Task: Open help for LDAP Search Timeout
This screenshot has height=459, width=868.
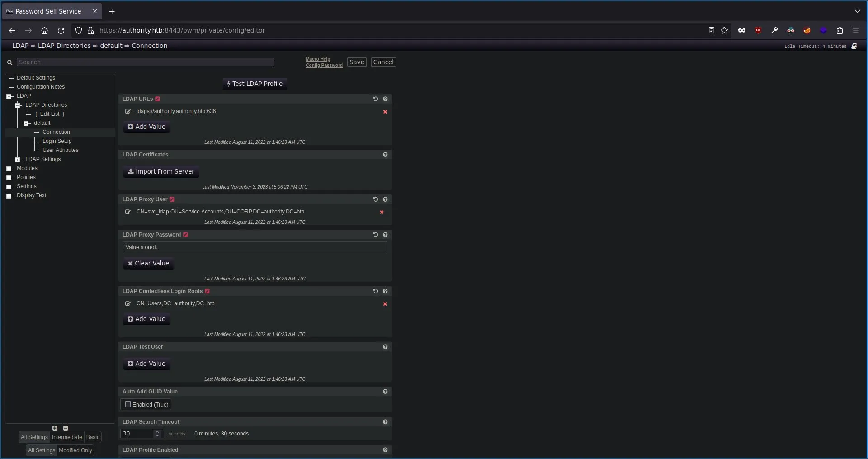Action: 385,422
